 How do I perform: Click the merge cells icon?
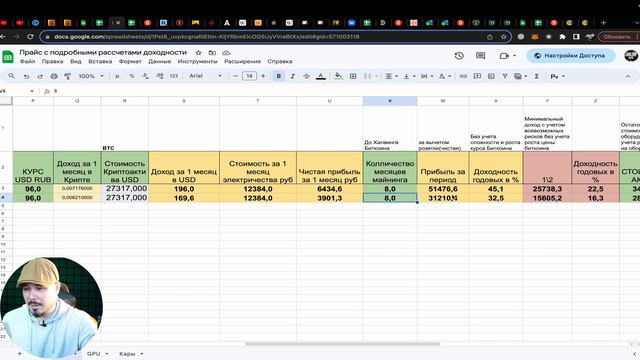368,76
